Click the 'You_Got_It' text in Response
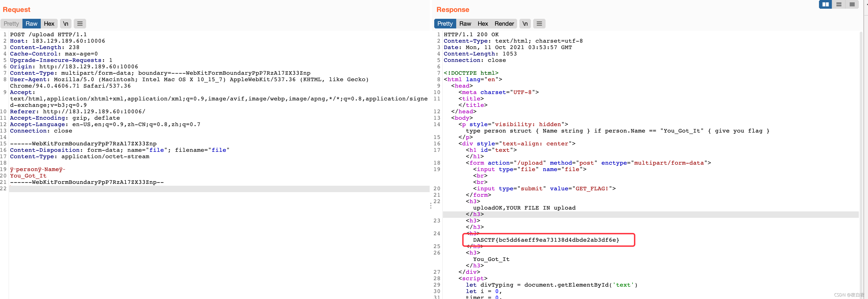868x299 pixels. click(491, 259)
